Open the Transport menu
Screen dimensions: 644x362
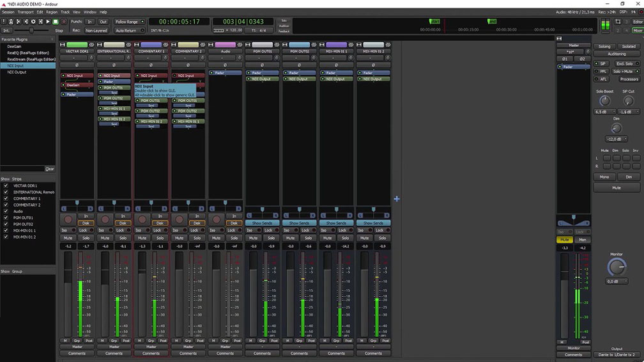pyautogui.click(x=26, y=12)
